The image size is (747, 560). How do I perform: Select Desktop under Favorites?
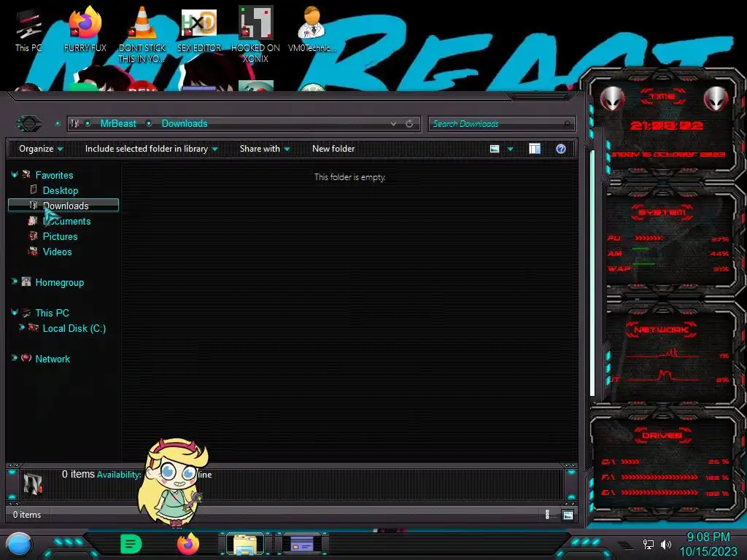[61, 190]
